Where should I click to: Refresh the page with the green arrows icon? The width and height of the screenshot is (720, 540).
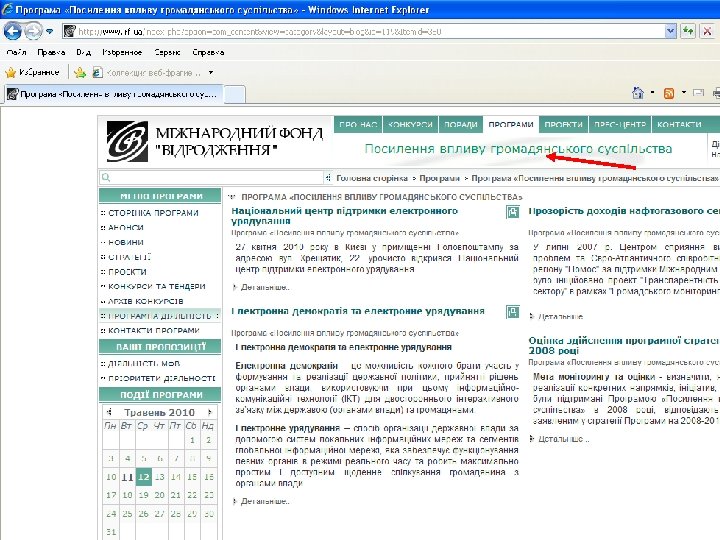tap(687, 31)
